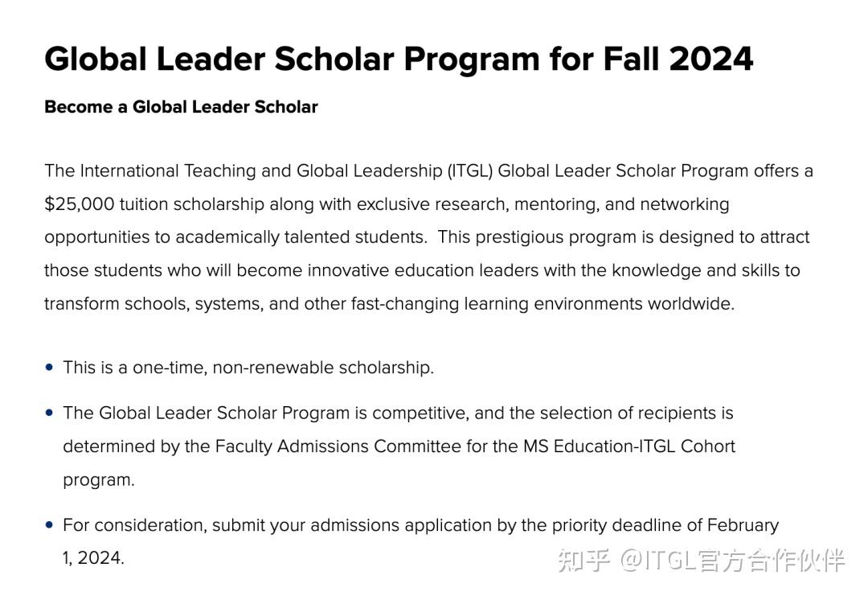Click the '1, 2024.' date text
The width and height of the screenshot is (868, 596).
click(x=93, y=558)
